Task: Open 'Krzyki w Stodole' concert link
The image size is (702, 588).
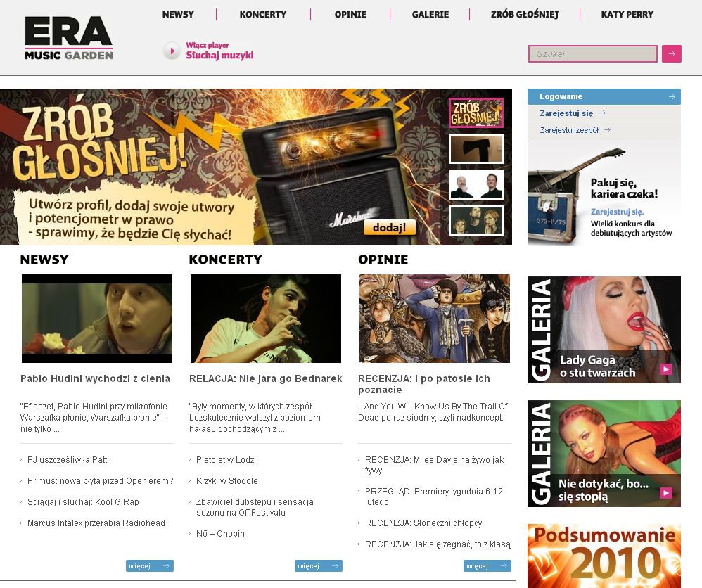Action: [227, 480]
